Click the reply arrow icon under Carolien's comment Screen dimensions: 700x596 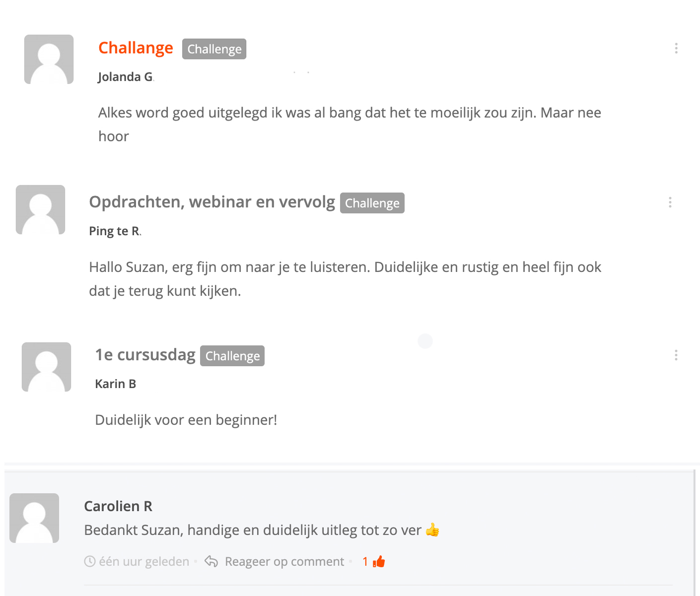pyautogui.click(x=211, y=561)
